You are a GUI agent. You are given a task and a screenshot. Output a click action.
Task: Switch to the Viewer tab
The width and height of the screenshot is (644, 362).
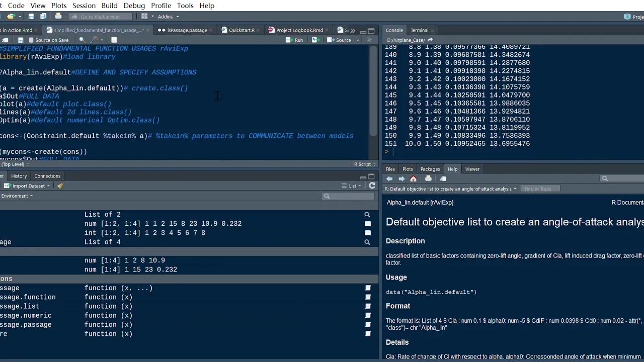472,169
